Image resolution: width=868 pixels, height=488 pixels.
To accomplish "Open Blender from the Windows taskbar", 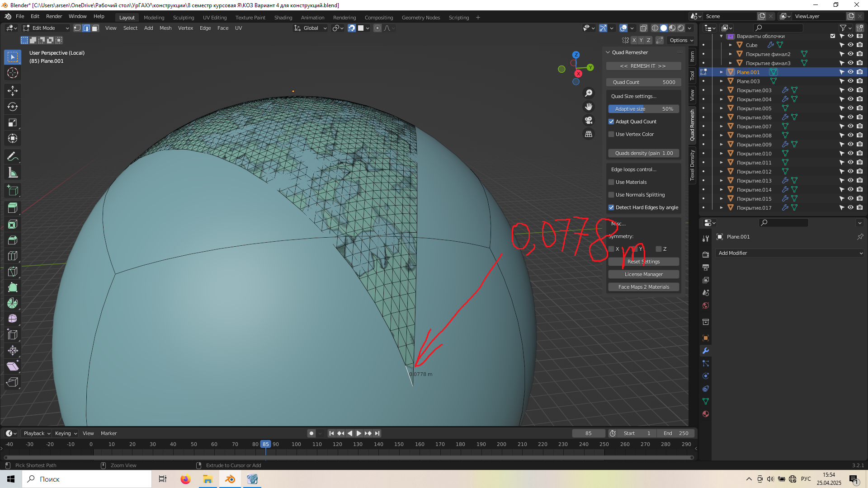I will [x=230, y=479].
